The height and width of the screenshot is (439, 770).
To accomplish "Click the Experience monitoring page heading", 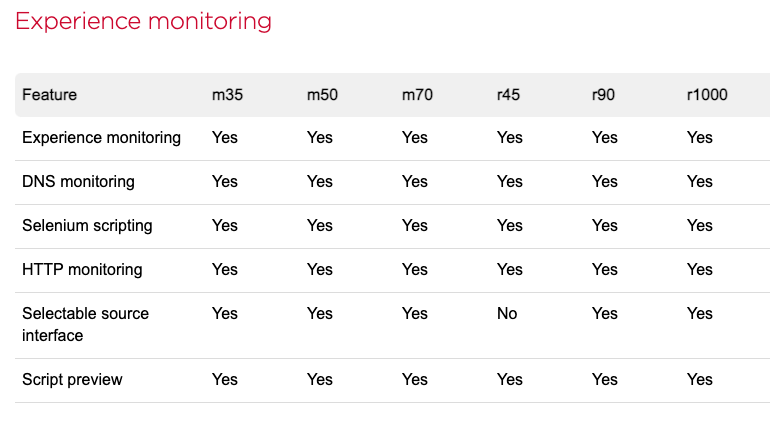I will 143,21.
